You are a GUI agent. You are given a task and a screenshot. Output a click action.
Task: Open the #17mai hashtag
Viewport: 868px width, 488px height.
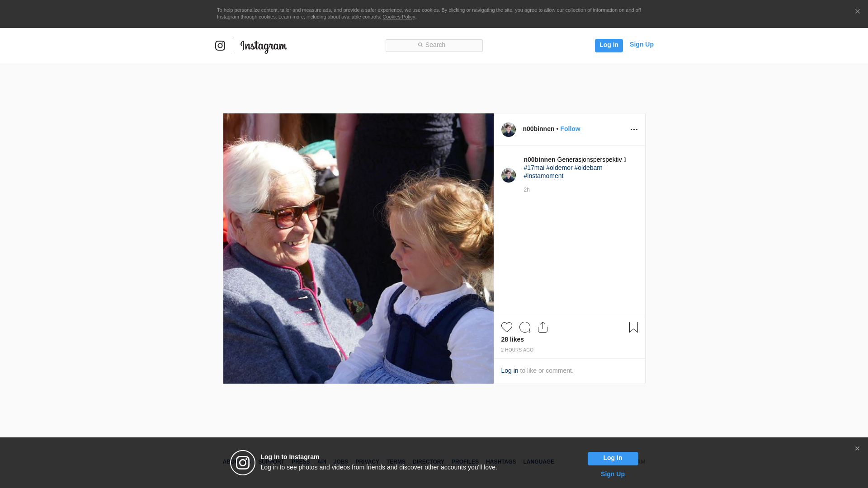coord(534,168)
